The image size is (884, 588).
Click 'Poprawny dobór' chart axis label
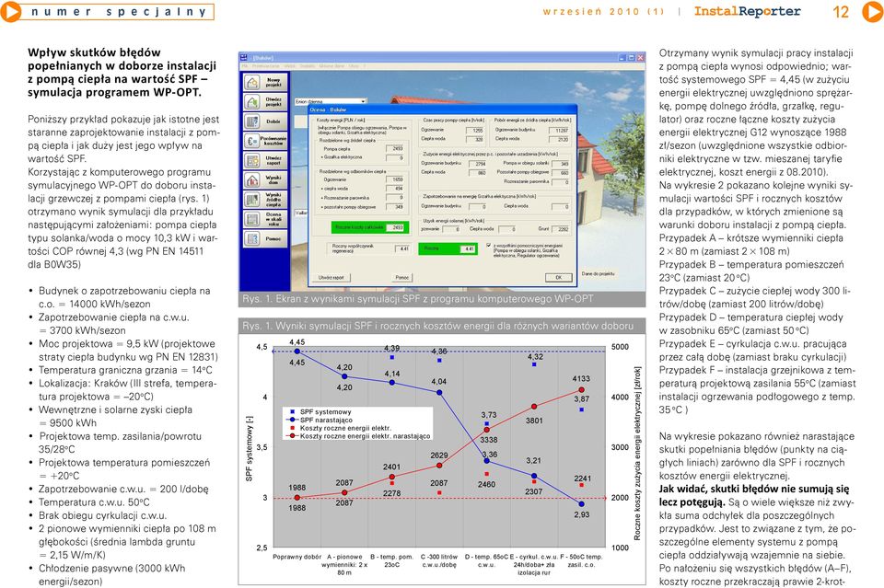click(x=297, y=557)
